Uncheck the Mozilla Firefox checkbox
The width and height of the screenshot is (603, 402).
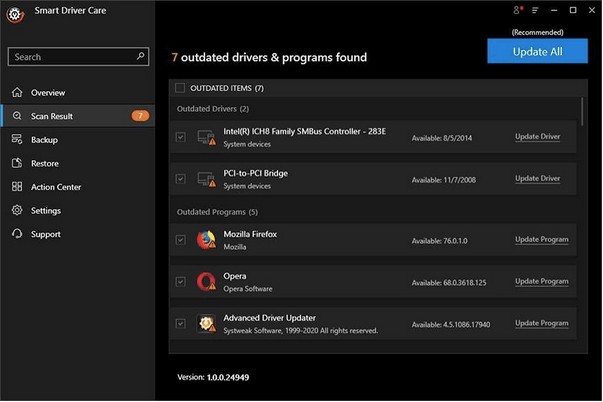point(180,240)
